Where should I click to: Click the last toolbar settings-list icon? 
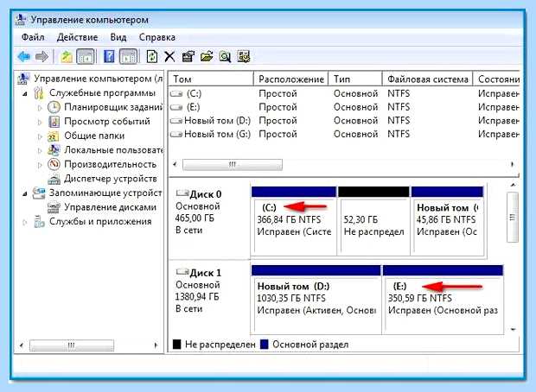(x=244, y=56)
